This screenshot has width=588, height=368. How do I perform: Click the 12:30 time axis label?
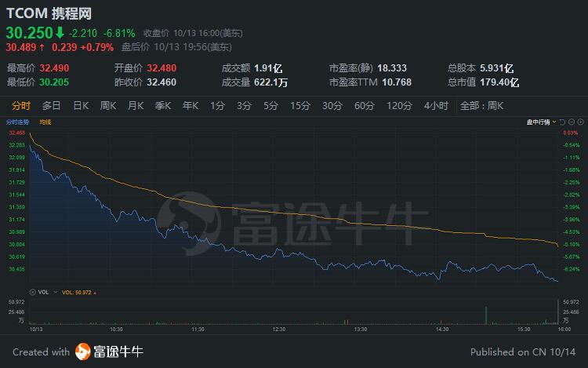[x=279, y=330]
